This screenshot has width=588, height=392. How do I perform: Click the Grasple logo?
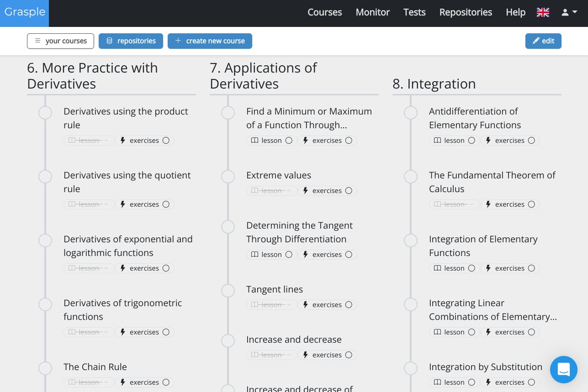24,12
